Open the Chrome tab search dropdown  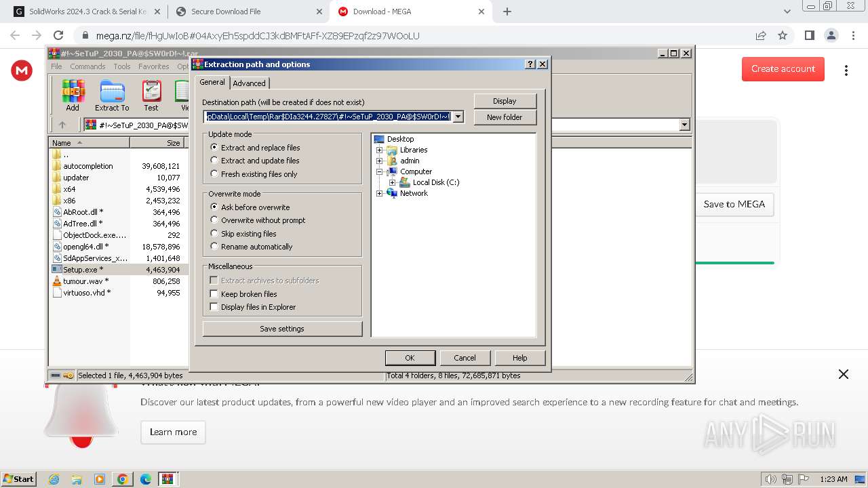(x=787, y=12)
